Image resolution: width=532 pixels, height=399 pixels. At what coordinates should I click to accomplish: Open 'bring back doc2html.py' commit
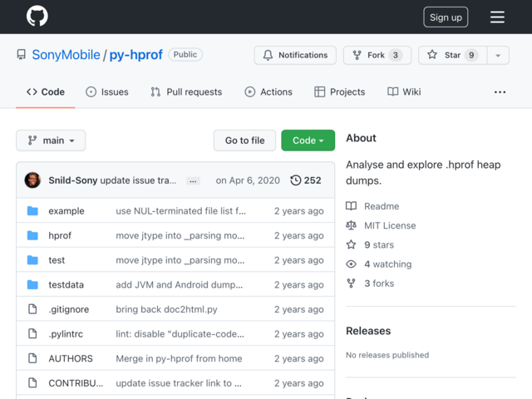[x=166, y=309]
